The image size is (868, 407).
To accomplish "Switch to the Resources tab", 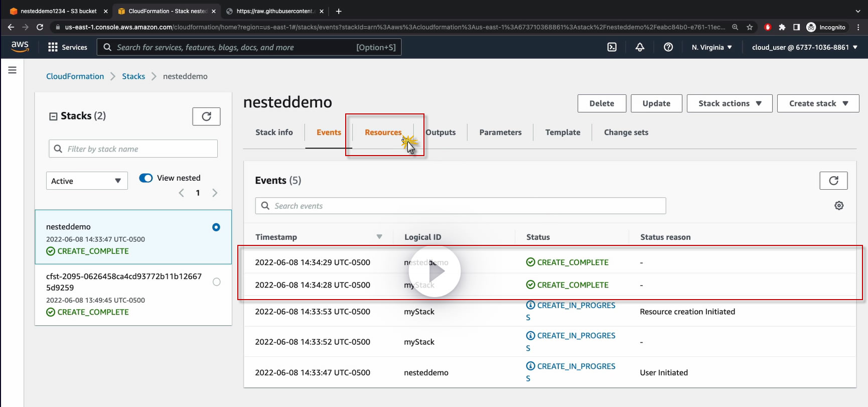I will tap(383, 132).
